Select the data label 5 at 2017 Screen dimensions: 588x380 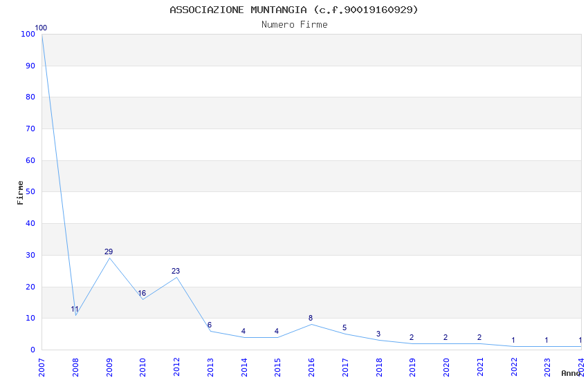tap(344, 327)
